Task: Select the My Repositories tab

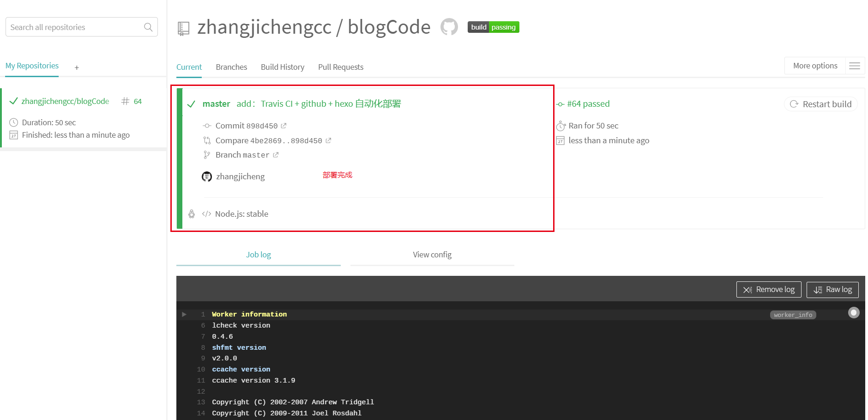Action: click(x=32, y=66)
